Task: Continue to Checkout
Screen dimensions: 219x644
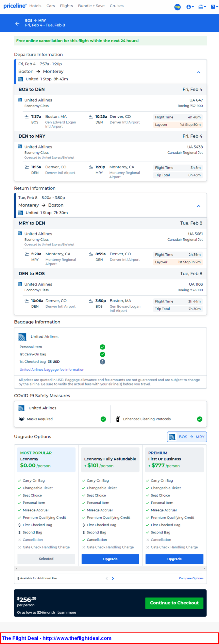Action: pyautogui.click(x=174, y=603)
